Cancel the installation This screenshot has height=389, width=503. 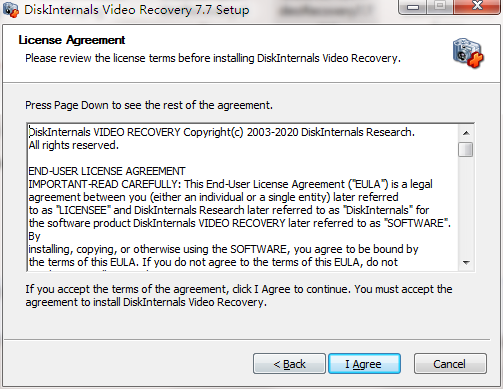[x=450, y=364]
